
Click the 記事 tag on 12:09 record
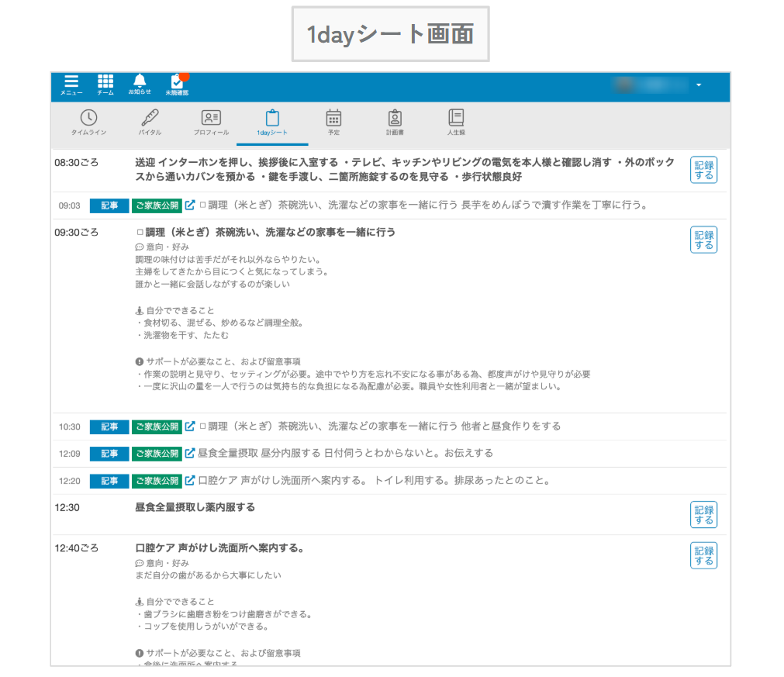coord(109,454)
